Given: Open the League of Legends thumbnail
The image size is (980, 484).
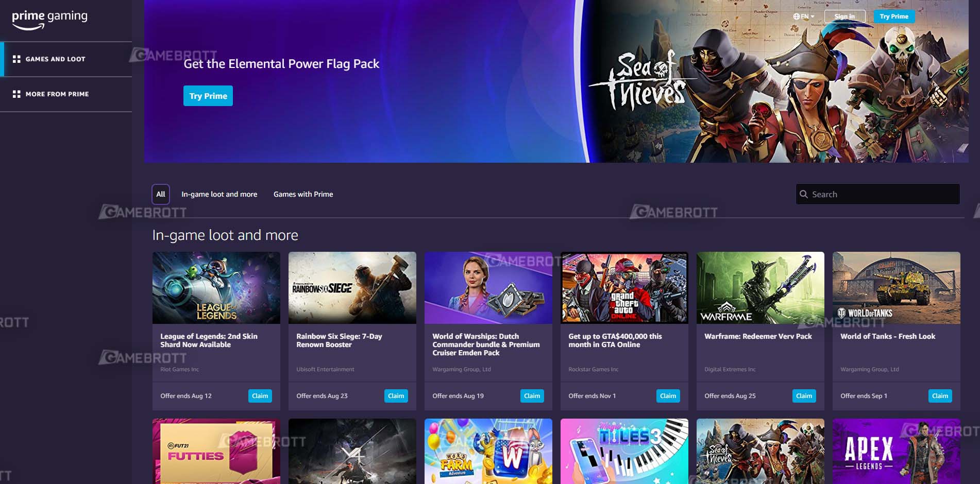Looking at the screenshot, I should point(216,288).
